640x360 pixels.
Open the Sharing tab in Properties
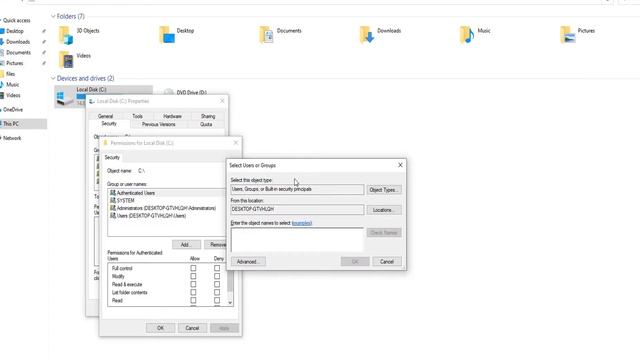[x=208, y=116]
